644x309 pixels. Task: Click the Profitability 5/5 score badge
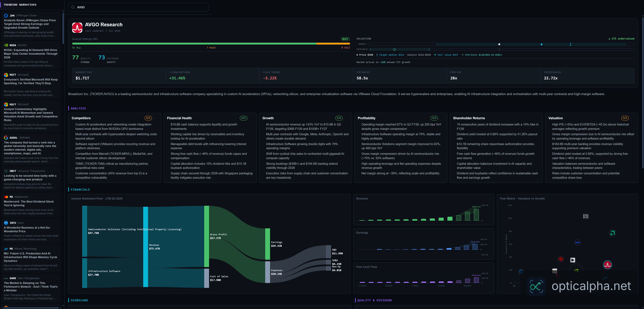434,118
